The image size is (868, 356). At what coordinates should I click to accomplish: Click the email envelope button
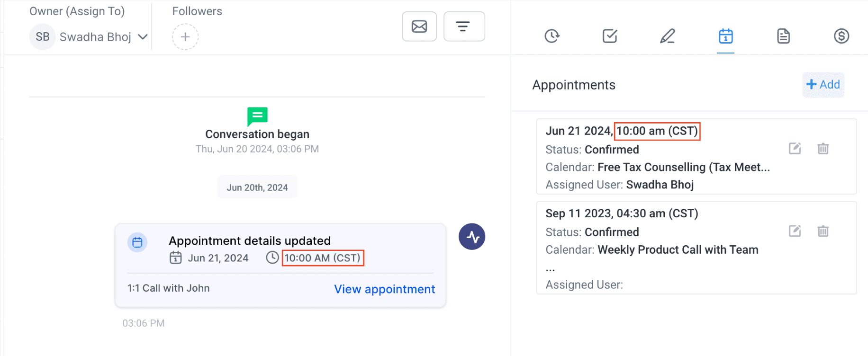(x=419, y=27)
